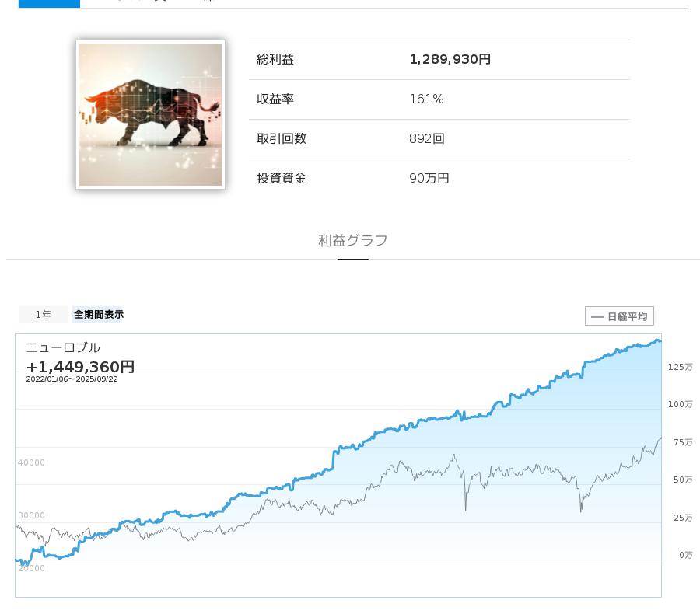
Task: Click the 20000 Nikkei axis label
Action: click(x=31, y=568)
